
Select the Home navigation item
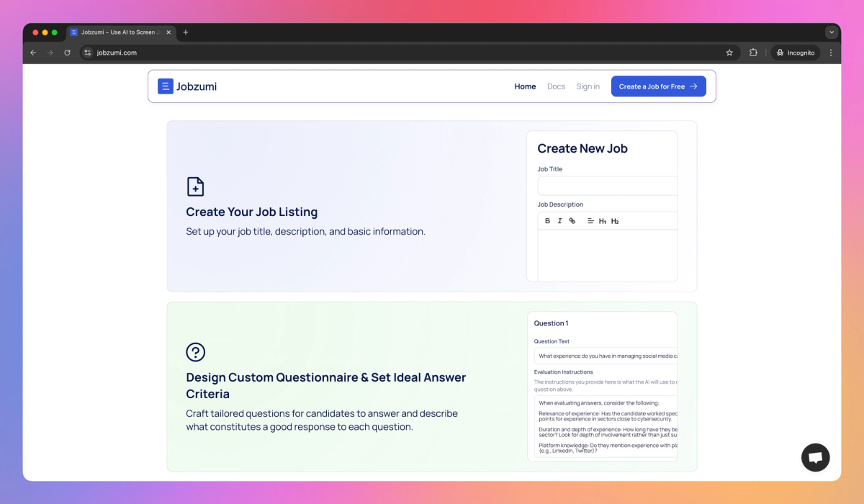click(525, 86)
